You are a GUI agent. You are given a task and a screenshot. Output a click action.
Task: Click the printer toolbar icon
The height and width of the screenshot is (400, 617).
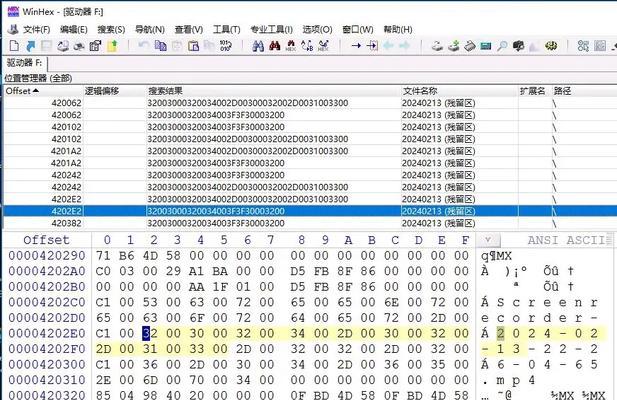pos(63,46)
